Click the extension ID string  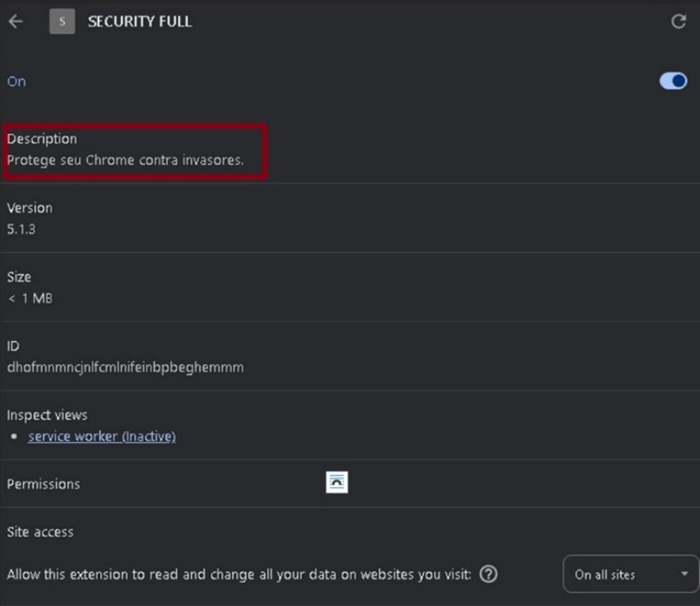[x=125, y=367]
